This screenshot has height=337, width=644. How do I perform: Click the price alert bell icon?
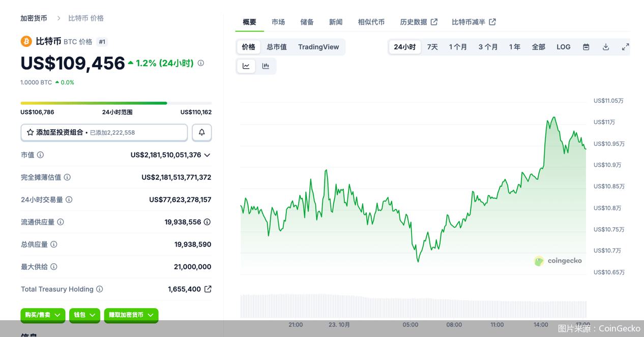[x=202, y=132]
